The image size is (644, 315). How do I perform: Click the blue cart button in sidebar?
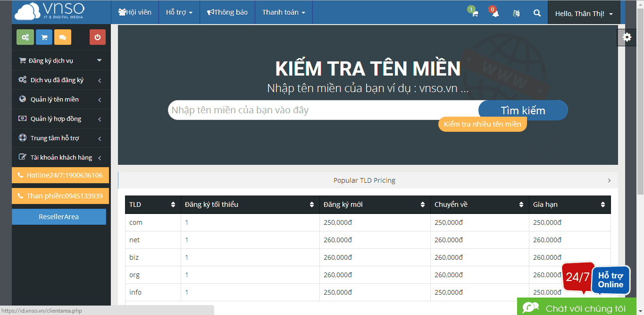coord(44,37)
